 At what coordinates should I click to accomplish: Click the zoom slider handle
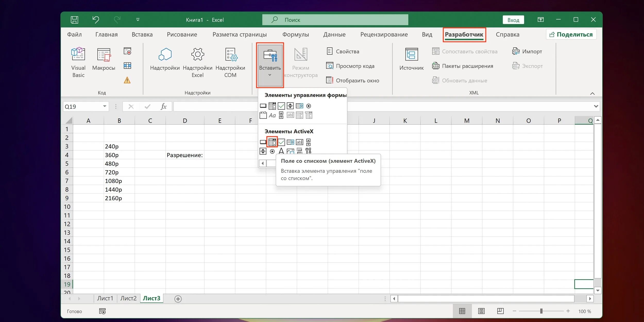pos(541,311)
